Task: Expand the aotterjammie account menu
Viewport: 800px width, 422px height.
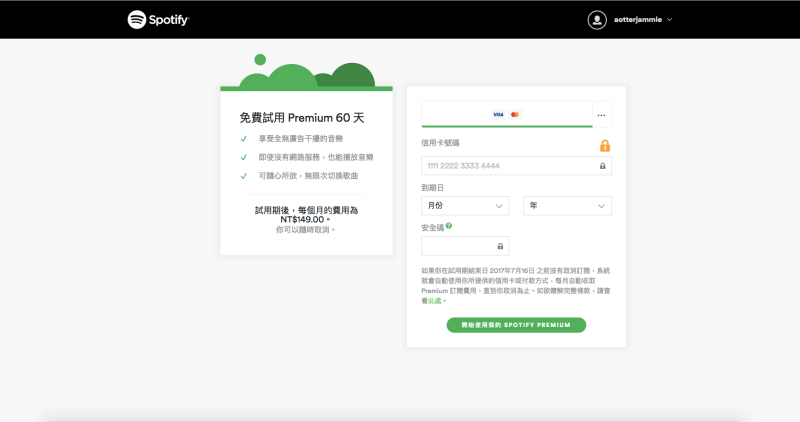Action: [669, 20]
